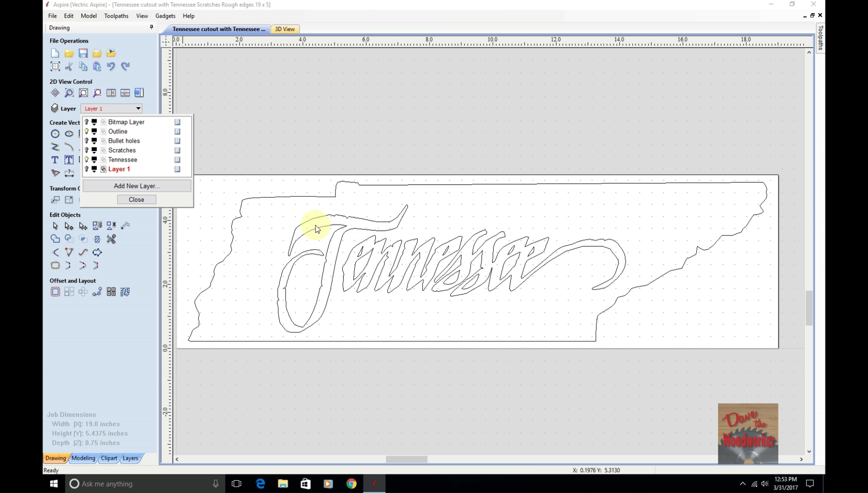Click the Copy icon
Image resolution: width=868 pixels, height=493 pixels.
[x=83, y=66]
